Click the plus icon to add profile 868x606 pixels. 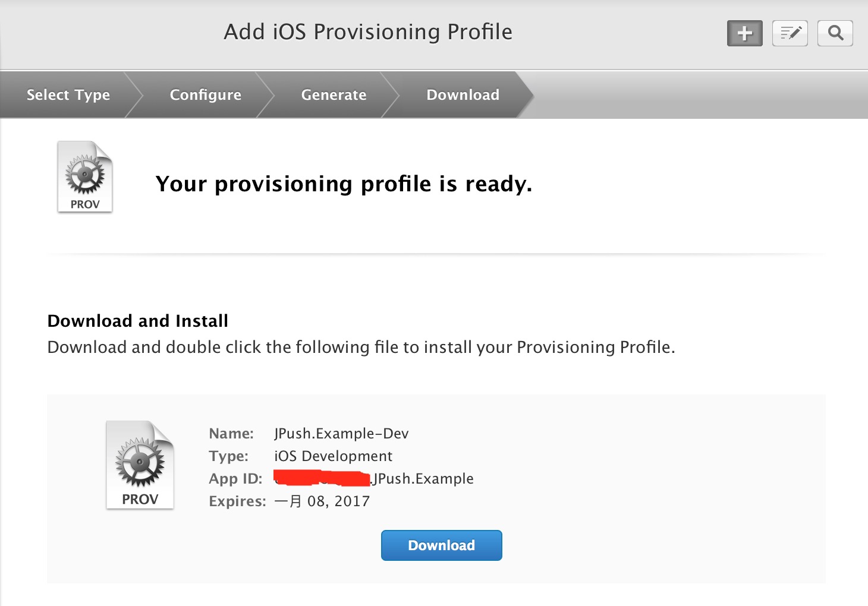744,33
